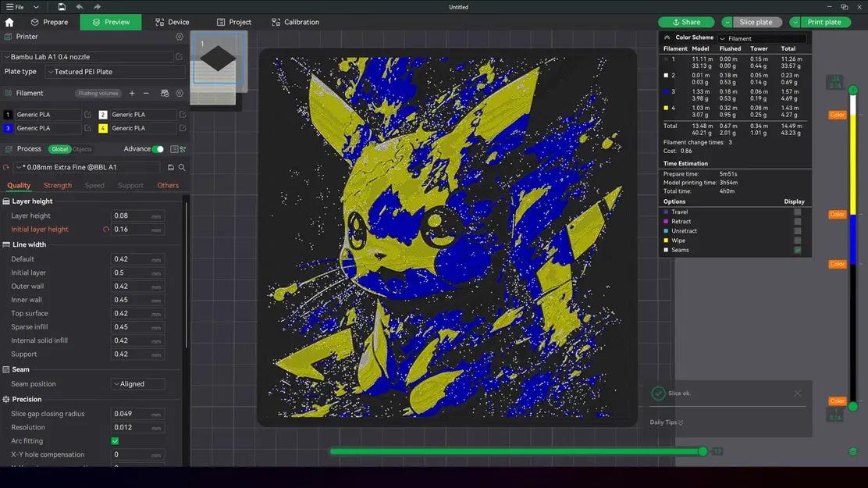Add a filament with the plus icon
Image resolution: width=868 pixels, height=488 pixels.
click(x=133, y=93)
